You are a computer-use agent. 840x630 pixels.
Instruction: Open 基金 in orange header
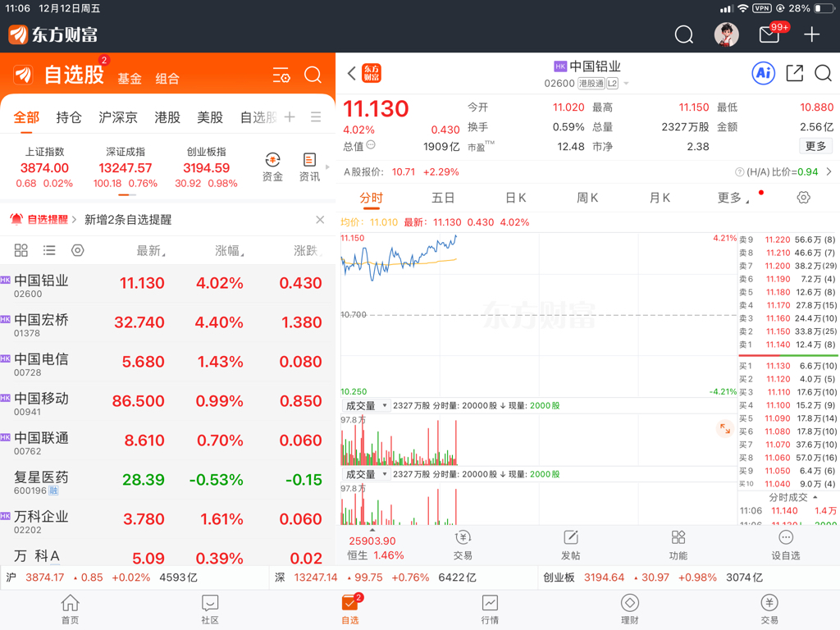pyautogui.click(x=130, y=79)
